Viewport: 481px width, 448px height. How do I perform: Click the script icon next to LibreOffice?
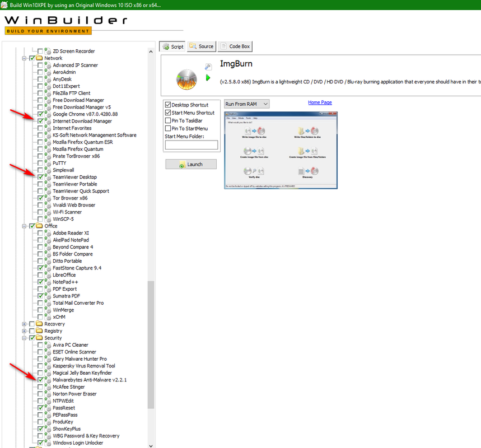[48, 275]
